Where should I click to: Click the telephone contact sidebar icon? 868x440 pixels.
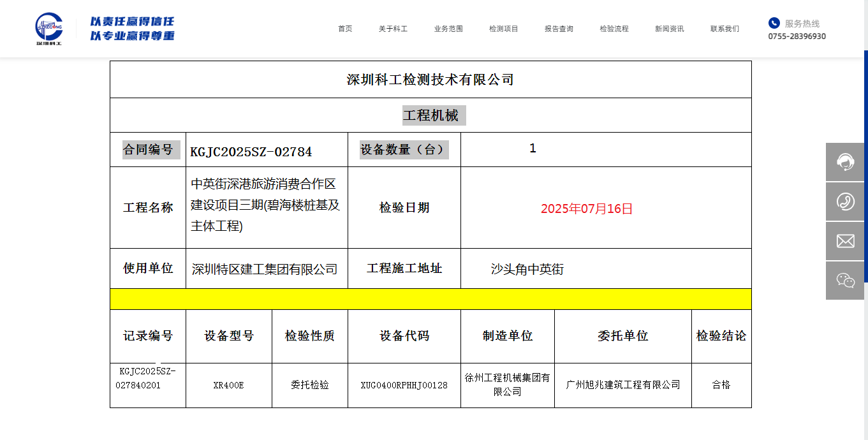tap(845, 202)
